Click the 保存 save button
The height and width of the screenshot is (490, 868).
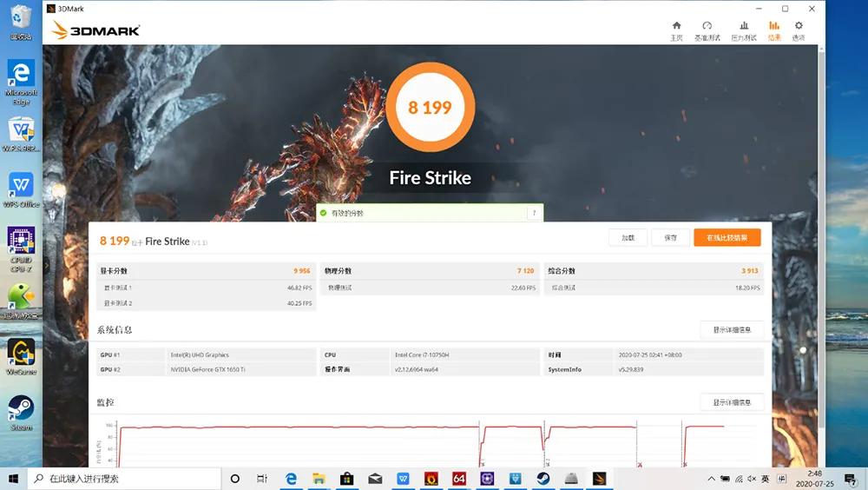tap(670, 237)
